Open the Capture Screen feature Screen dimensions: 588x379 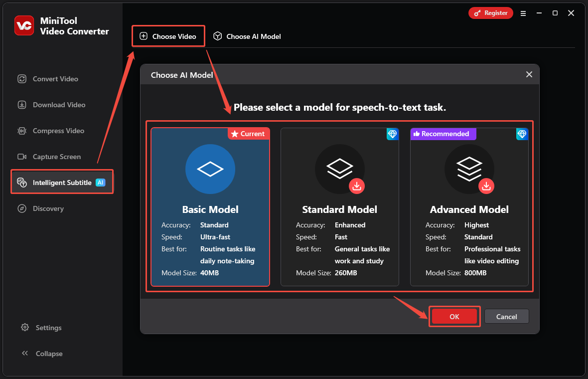(55, 157)
